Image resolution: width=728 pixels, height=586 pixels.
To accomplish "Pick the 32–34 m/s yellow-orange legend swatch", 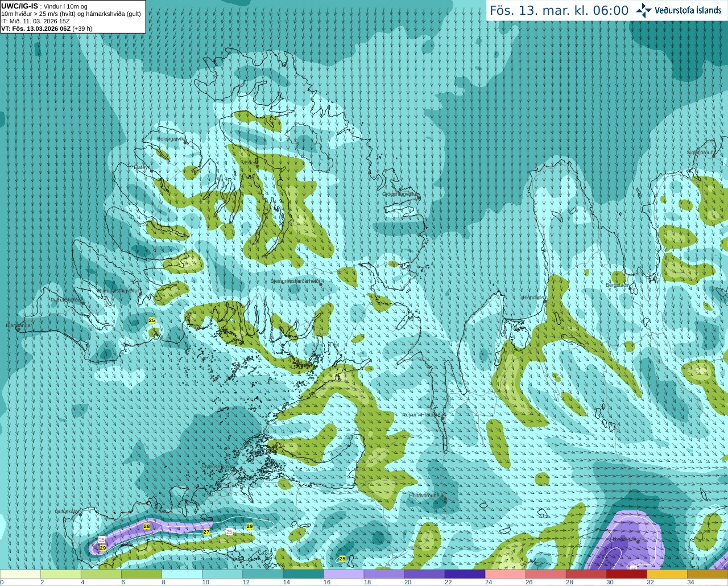I will click(667, 574).
